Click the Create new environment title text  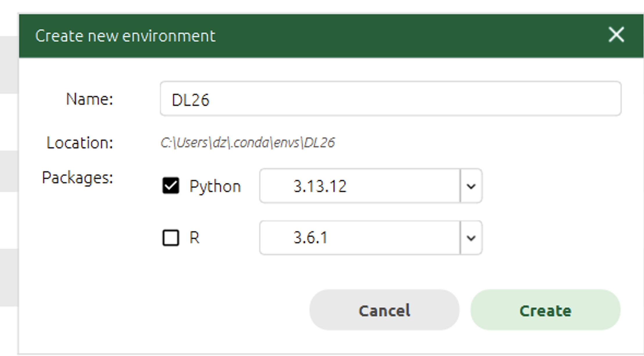point(125,36)
